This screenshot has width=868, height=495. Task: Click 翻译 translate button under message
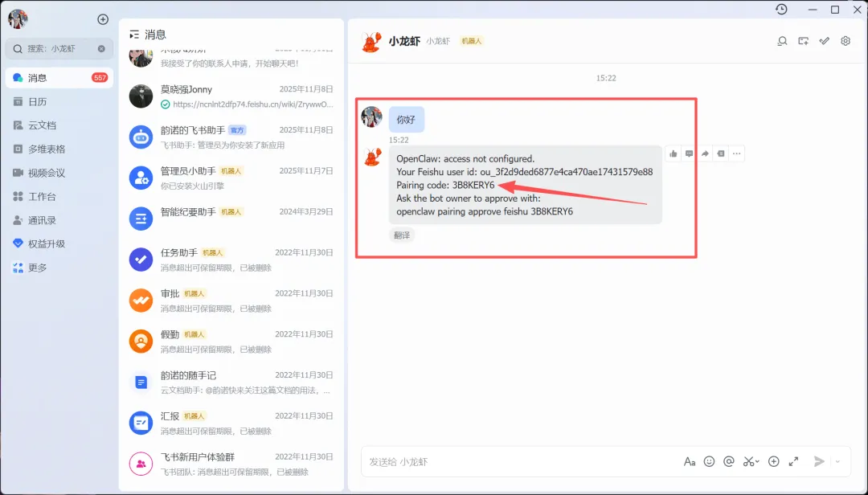coord(402,235)
